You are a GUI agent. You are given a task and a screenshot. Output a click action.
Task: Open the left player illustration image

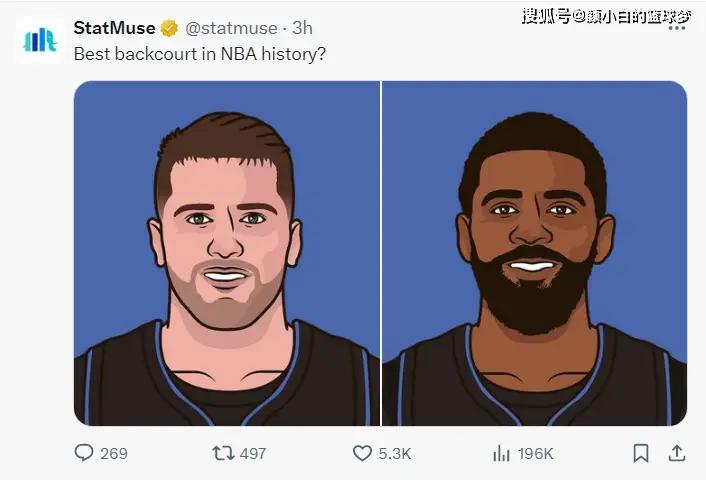pos(226,253)
